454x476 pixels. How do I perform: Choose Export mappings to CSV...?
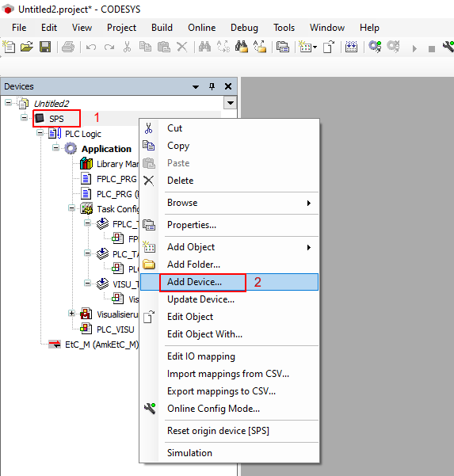tap(229, 391)
